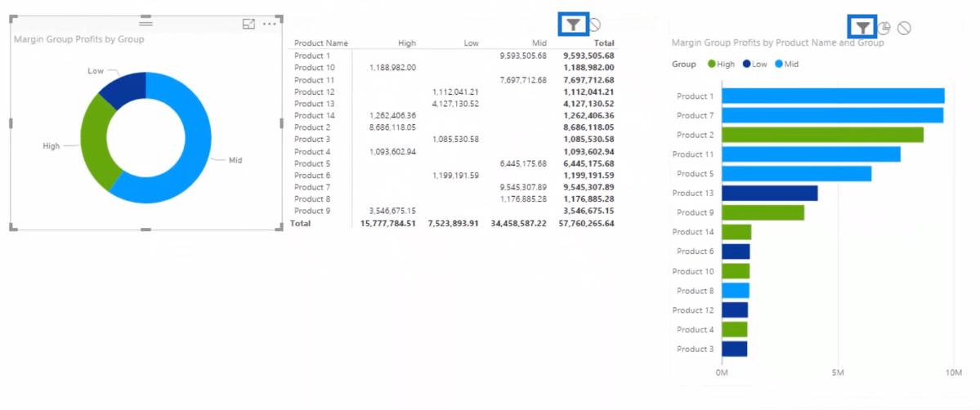The width and height of the screenshot is (980, 410).
Task: Click the bar chart title mentioning Product Name and Group
Action: [777, 43]
